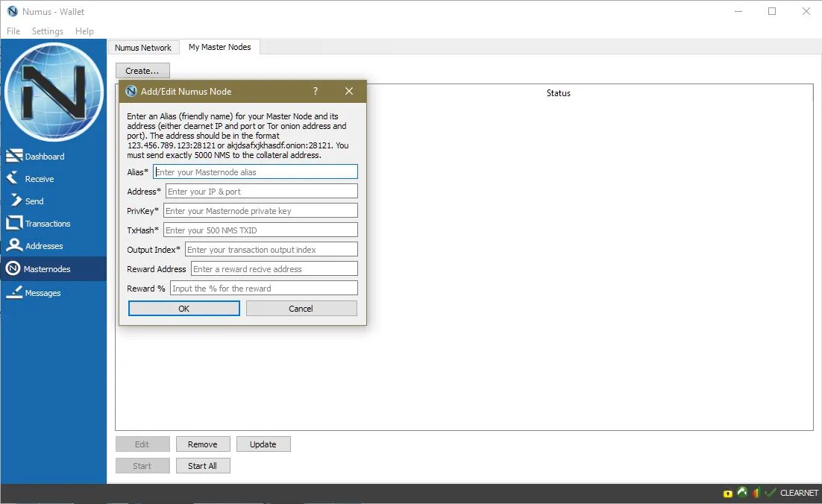Click the Status column header
The image size is (822, 504).
coord(558,92)
